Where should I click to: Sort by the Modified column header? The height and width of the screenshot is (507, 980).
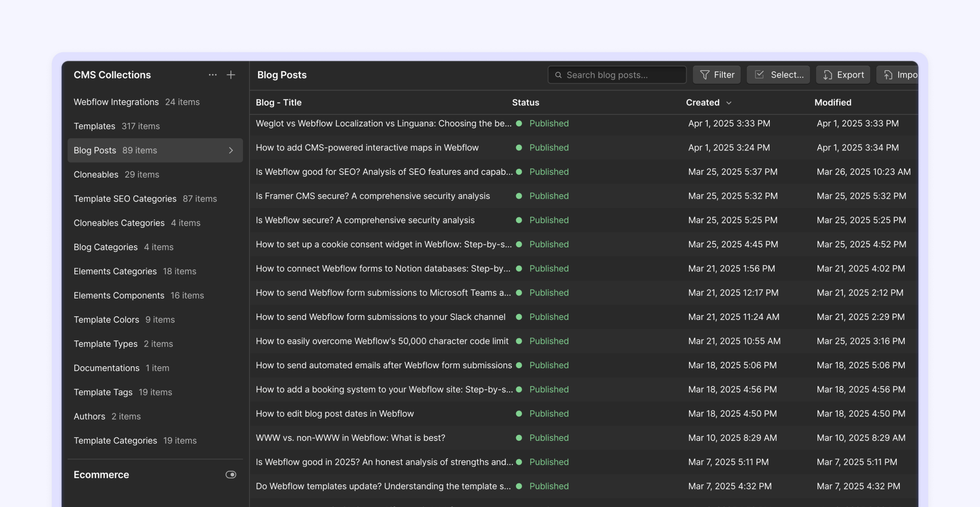[833, 102]
